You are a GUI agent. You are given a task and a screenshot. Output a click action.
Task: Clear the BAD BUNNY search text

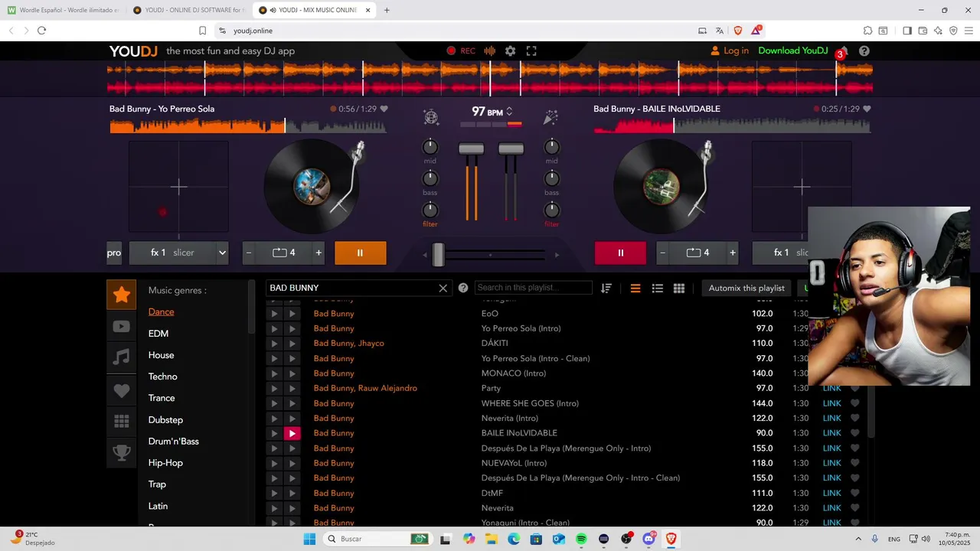(x=443, y=288)
